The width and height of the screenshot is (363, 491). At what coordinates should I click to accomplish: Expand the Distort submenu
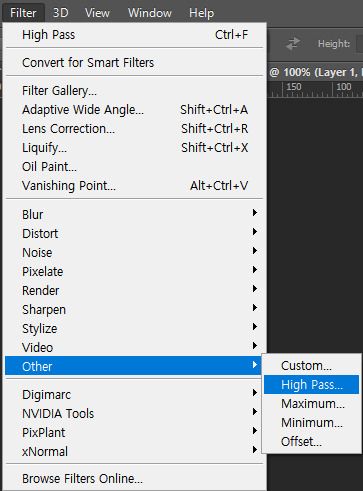coord(134,233)
